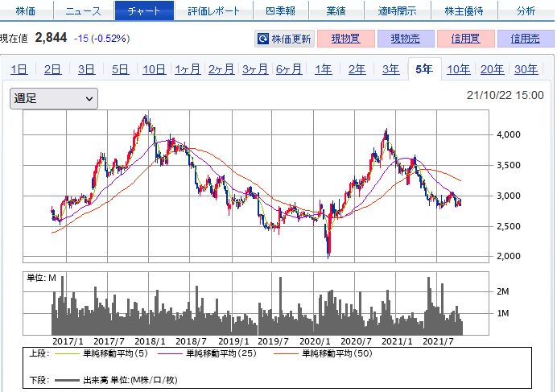Select the 2ヶ月 chart period
The height and width of the screenshot is (392, 557).
[221, 69]
